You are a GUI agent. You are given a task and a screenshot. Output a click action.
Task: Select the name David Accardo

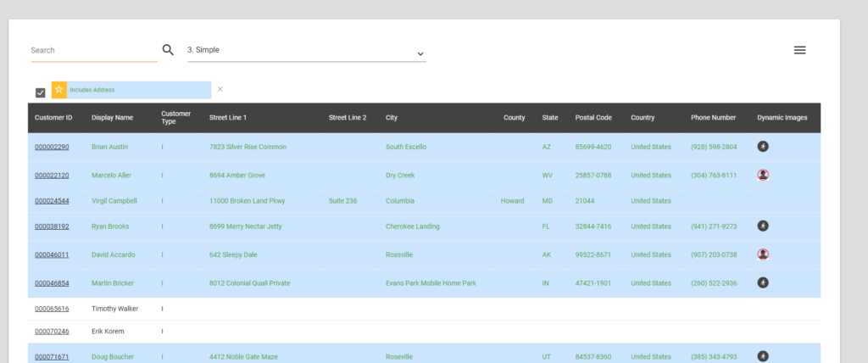pos(113,254)
